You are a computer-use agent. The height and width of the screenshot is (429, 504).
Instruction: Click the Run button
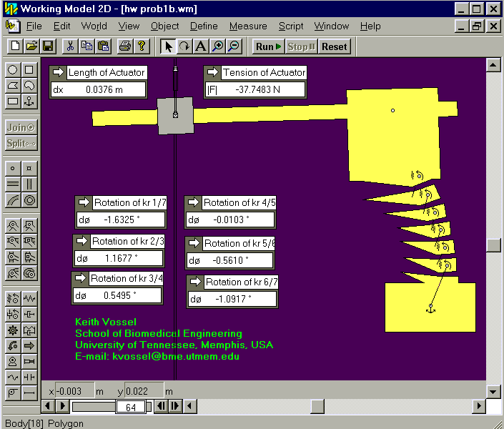tap(268, 46)
